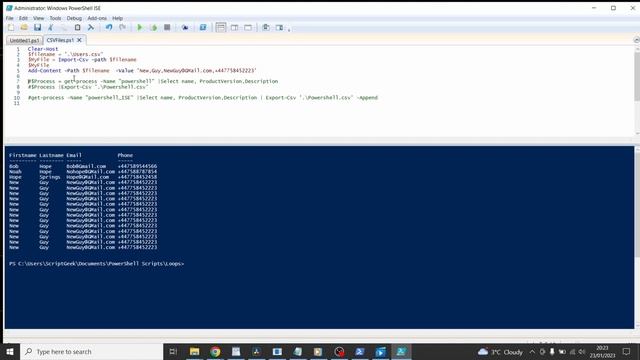The image size is (640, 360).
Task: Select the CSVFiles.ps1 script tab
Action: pos(60,40)
